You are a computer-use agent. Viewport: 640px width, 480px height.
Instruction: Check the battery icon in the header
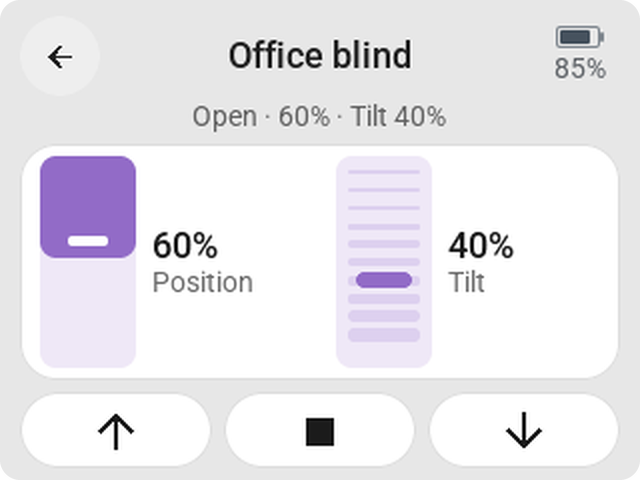point(580,37)
